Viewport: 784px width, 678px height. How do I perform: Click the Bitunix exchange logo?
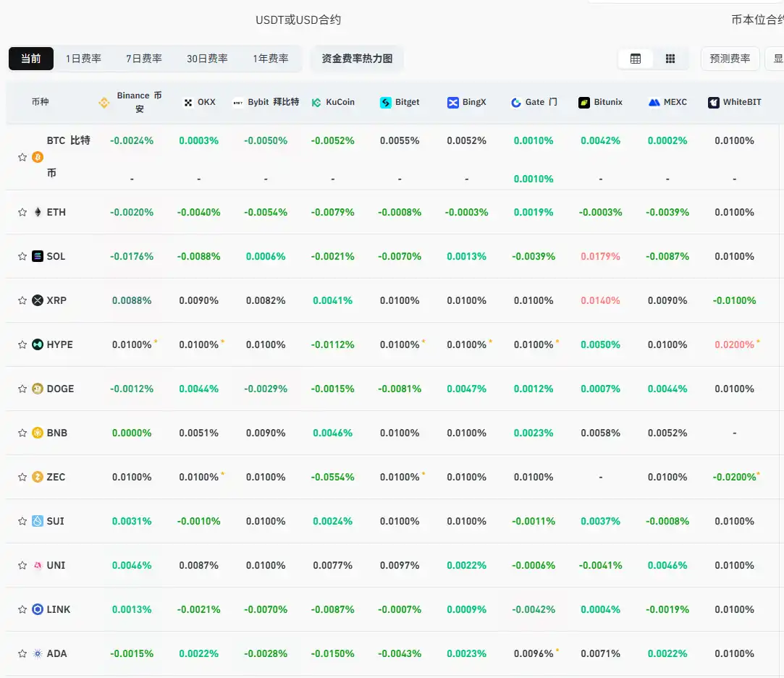(x=583, y=102)
